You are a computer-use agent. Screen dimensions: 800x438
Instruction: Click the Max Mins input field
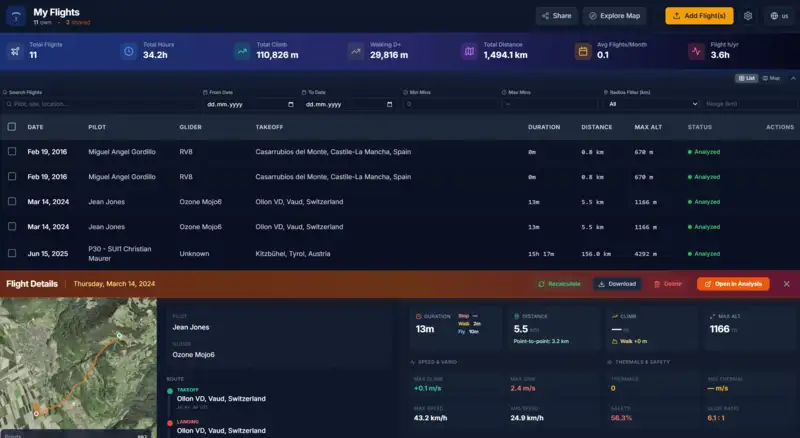click(549, 104)
